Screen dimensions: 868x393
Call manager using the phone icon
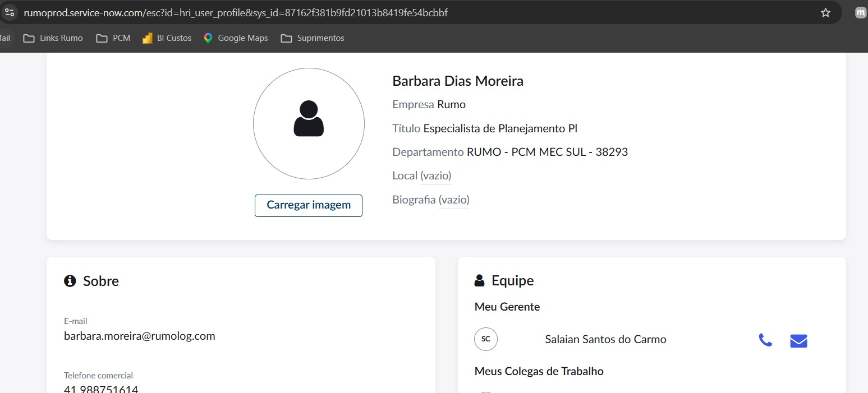(765, 340)
